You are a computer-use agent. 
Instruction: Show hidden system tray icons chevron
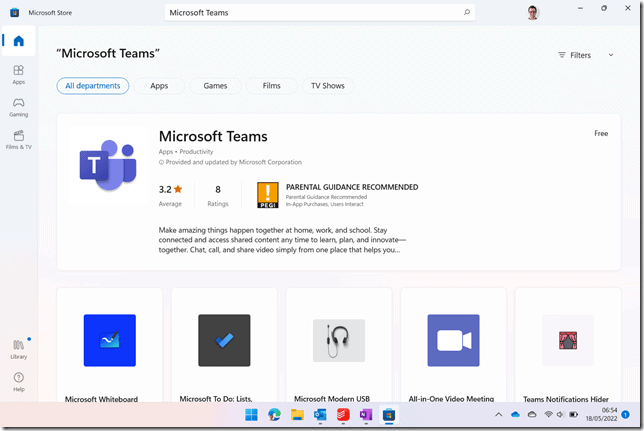click(498, 414)
